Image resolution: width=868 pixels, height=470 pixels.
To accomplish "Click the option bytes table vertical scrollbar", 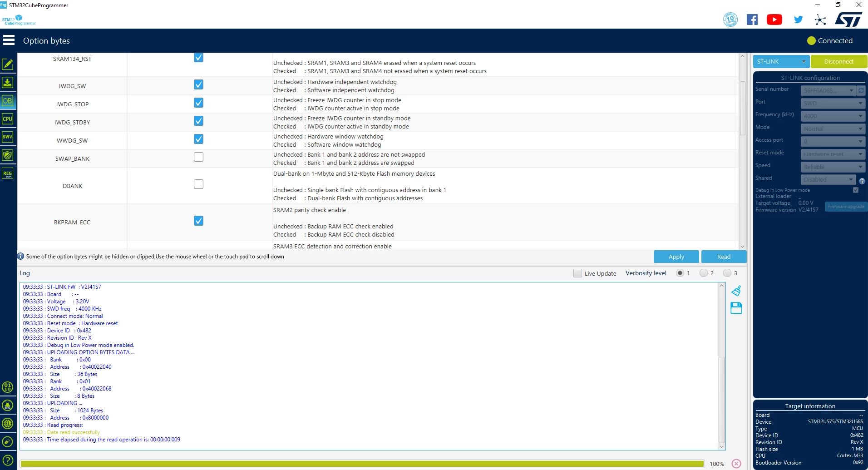I will tap(743, 108).
